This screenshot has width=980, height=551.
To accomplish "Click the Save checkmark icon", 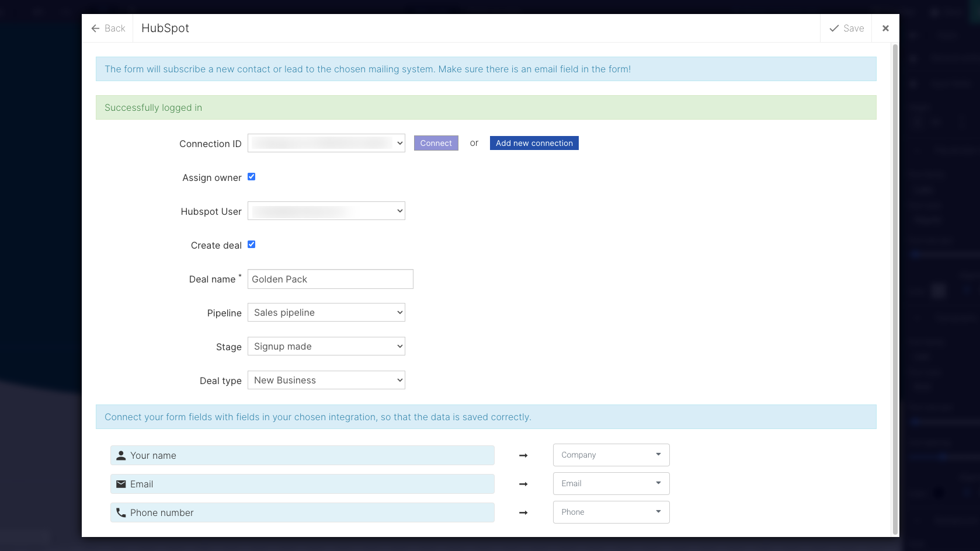I will click(834, 29).
